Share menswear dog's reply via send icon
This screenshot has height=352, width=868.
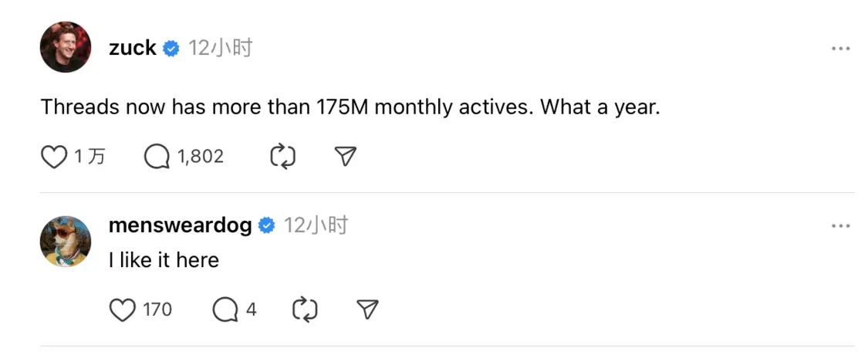pyautogui.click(x=367, y=310)
